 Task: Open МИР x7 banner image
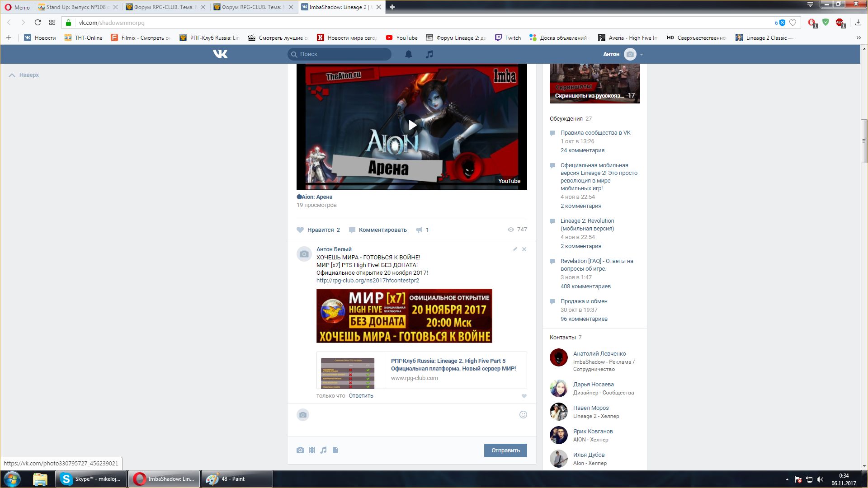point(404,316)
